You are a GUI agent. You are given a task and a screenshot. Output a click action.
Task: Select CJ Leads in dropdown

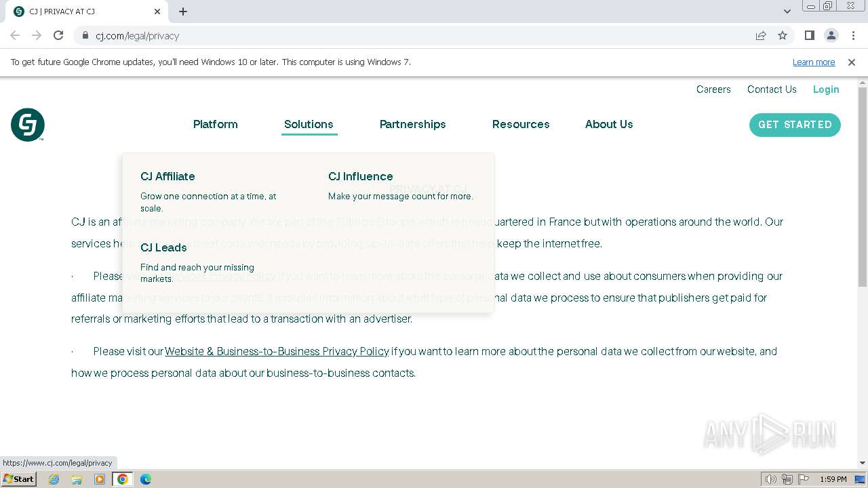(x=163, y=247)
